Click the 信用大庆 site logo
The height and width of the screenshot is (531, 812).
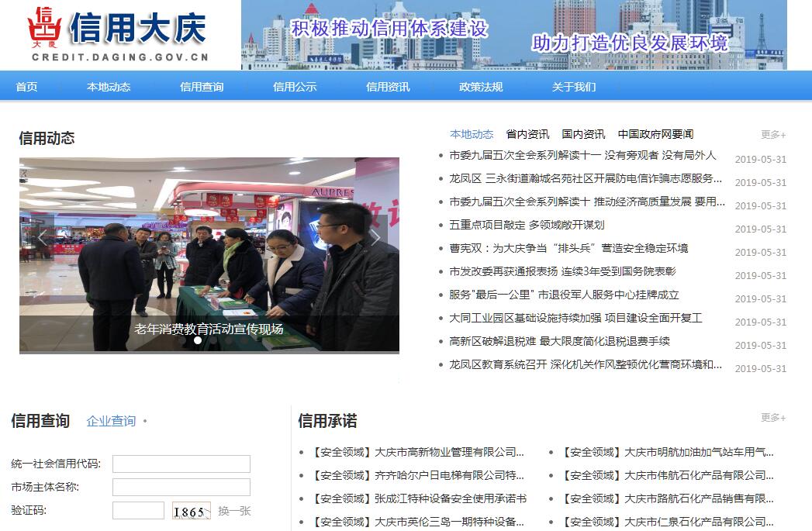pyautogui.click(x=119, y=34)
